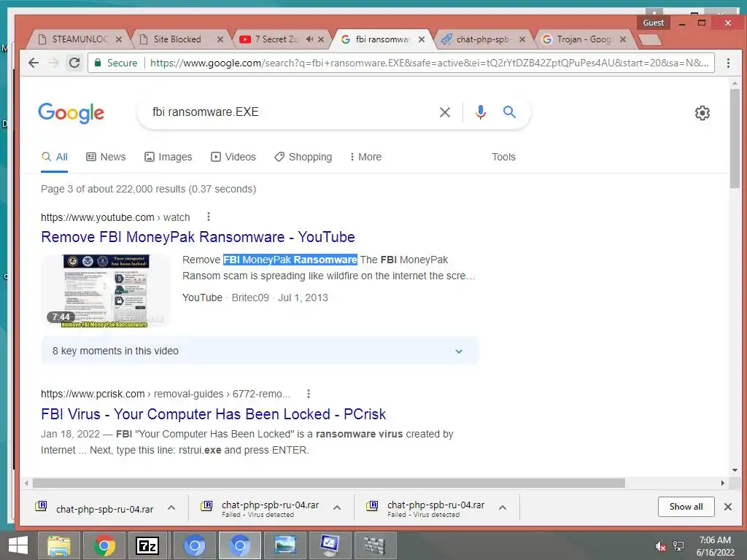Launch Google Chrome from the taskbar

pyautogui.click(x=104, y=545)
